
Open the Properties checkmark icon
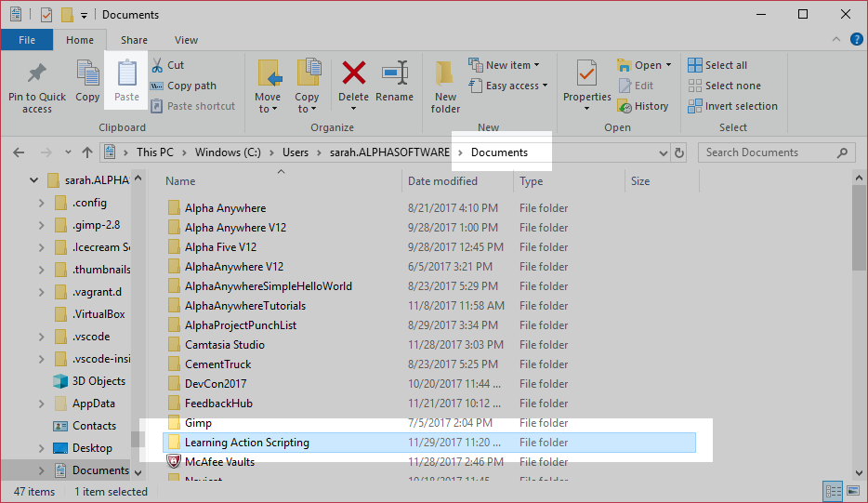tap(586, 73)
